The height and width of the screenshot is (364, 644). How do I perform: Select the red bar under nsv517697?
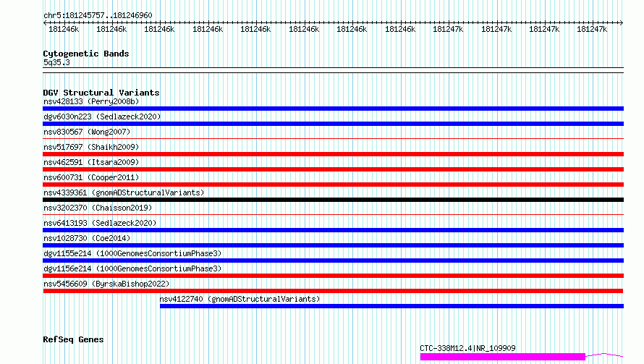[333, 154]
